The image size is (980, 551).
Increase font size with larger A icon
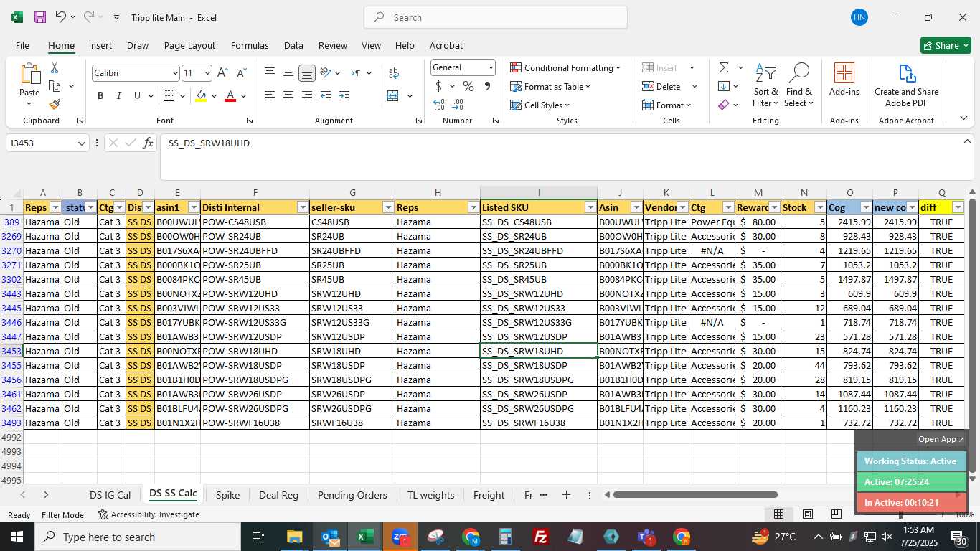(x=222, y=73)
